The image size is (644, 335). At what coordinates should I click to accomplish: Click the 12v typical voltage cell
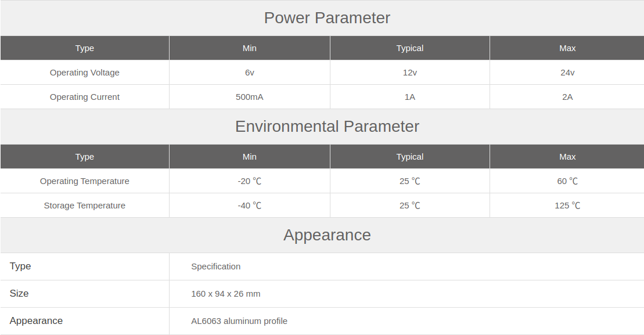click(409, 73)
